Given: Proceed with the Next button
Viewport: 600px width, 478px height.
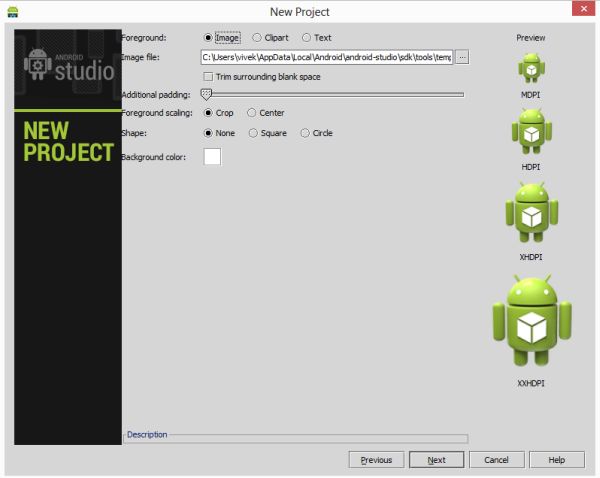Looking at the screenshot, I should pyautogui.click(x=437, y=460).
